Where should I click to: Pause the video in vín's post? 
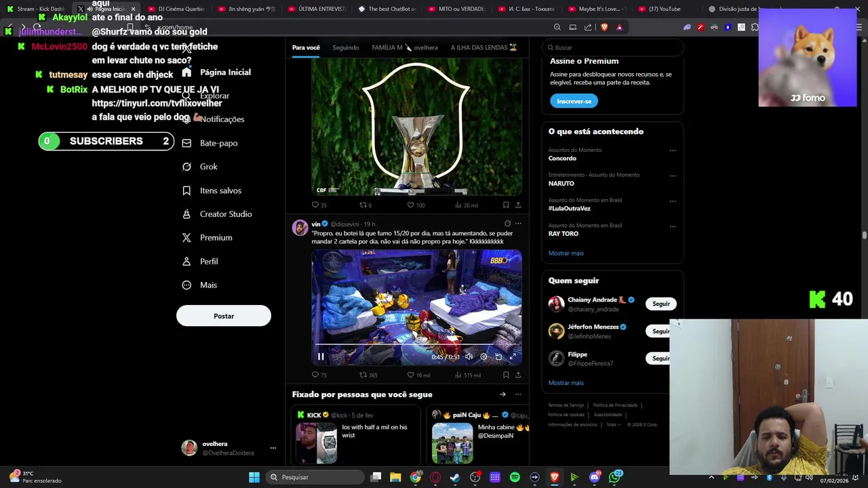click(x=321, y=357)
